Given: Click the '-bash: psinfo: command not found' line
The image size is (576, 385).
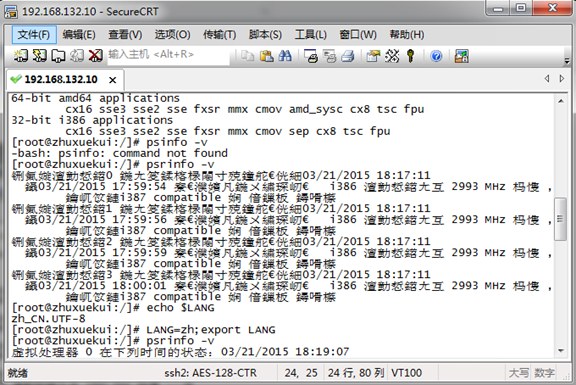Looking at the screenshot, I should click(x=119, y=153).
